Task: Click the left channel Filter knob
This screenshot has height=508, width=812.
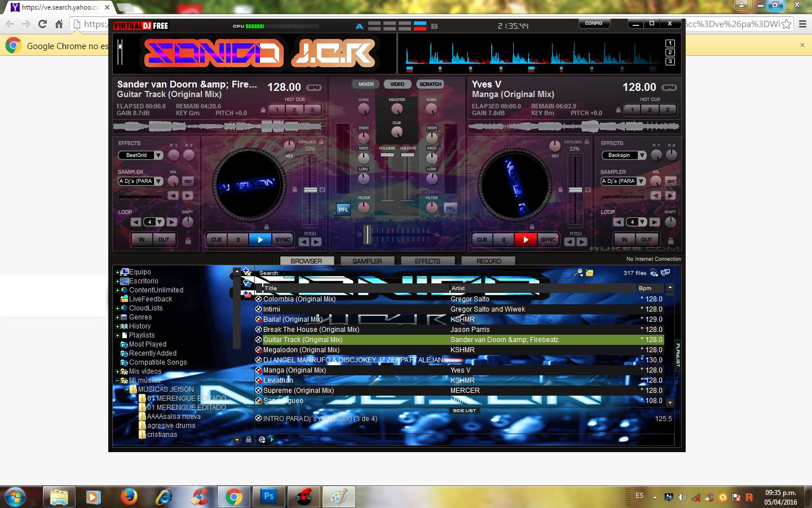Action: 364,207
